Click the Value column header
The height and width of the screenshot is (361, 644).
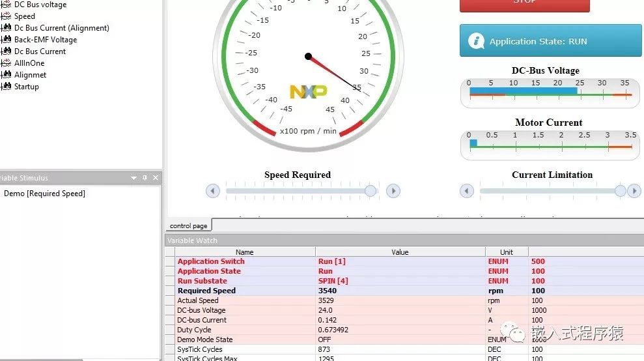coord(400,252)
